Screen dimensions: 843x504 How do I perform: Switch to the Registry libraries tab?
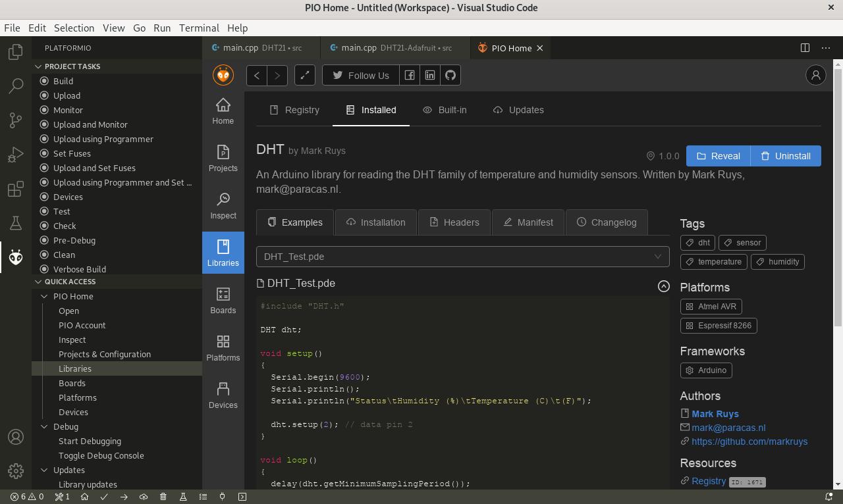[294, 110]
